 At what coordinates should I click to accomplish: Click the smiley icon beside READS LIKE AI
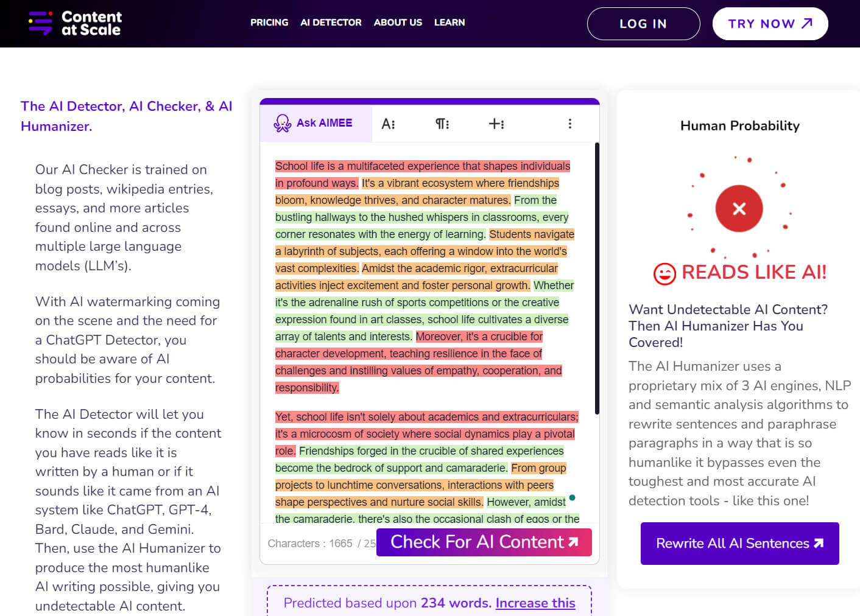coord(663,273)
